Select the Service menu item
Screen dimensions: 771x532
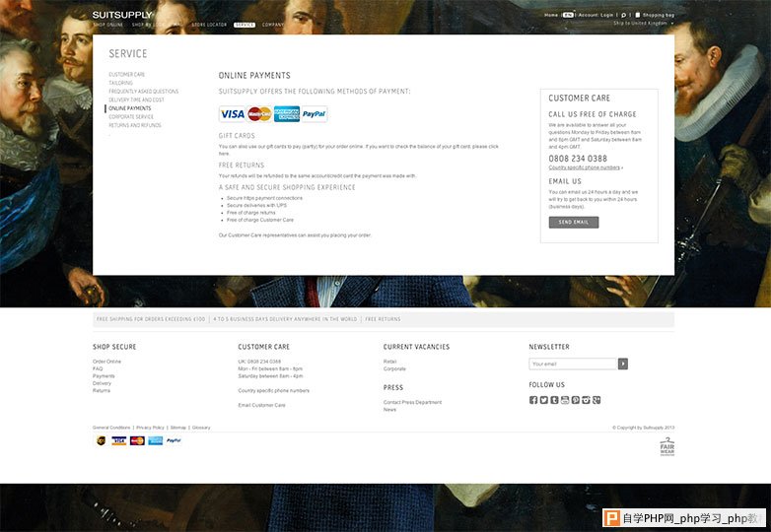(245, 25)
